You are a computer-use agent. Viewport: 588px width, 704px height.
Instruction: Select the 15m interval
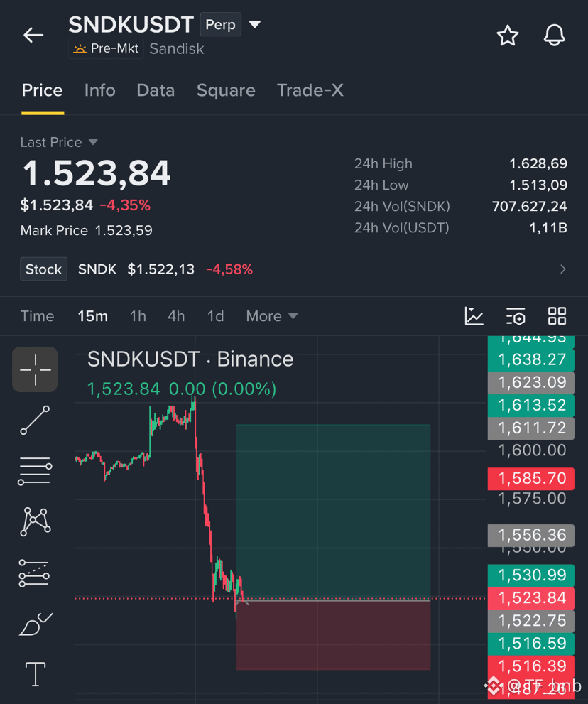(x=92, y=316)
